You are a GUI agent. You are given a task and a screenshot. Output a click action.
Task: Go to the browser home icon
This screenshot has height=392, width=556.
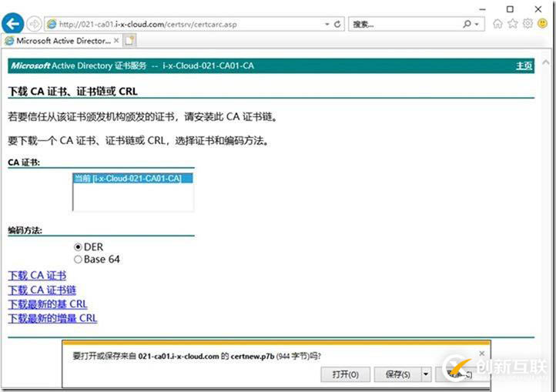pyautogui.click(x=497, y=24)
